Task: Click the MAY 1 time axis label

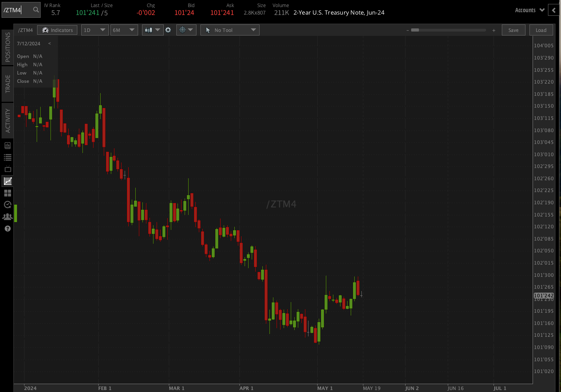Action: (x=325, y=388)
